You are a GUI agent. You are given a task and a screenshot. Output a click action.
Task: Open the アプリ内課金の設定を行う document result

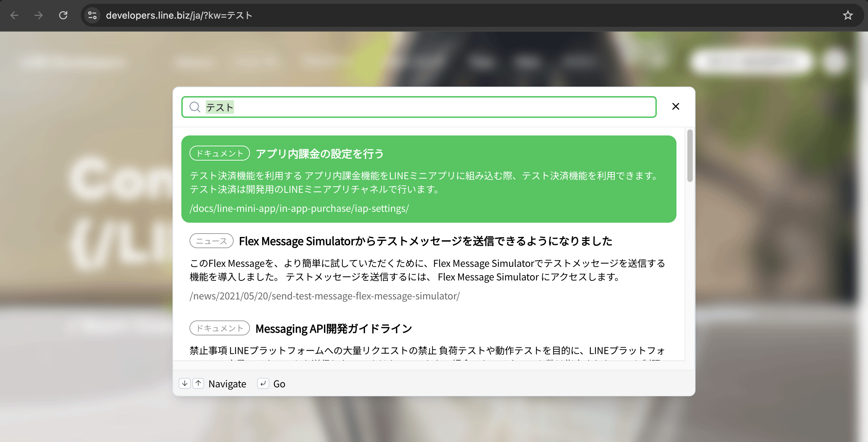coord(320,153)
